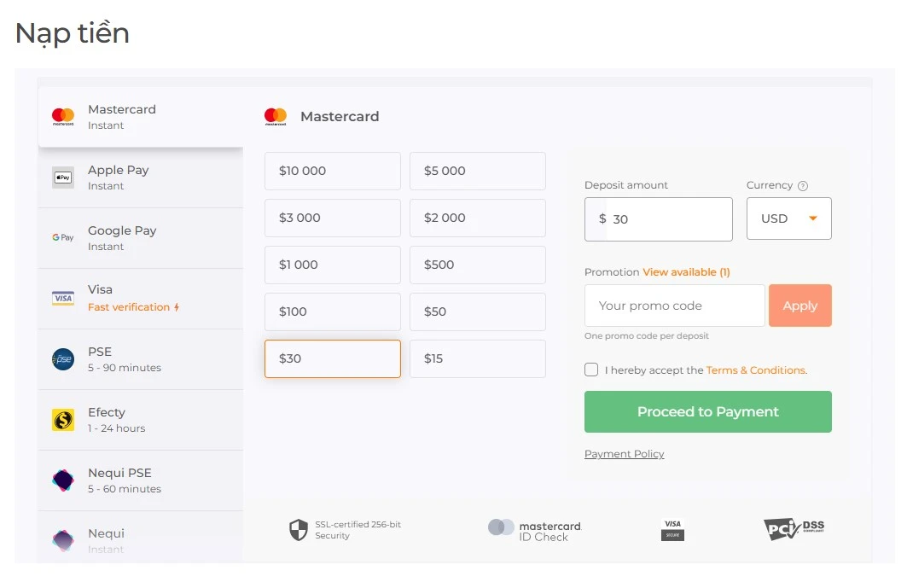Click the Apple Pay icon in sidebar

[x=63, y=178]
